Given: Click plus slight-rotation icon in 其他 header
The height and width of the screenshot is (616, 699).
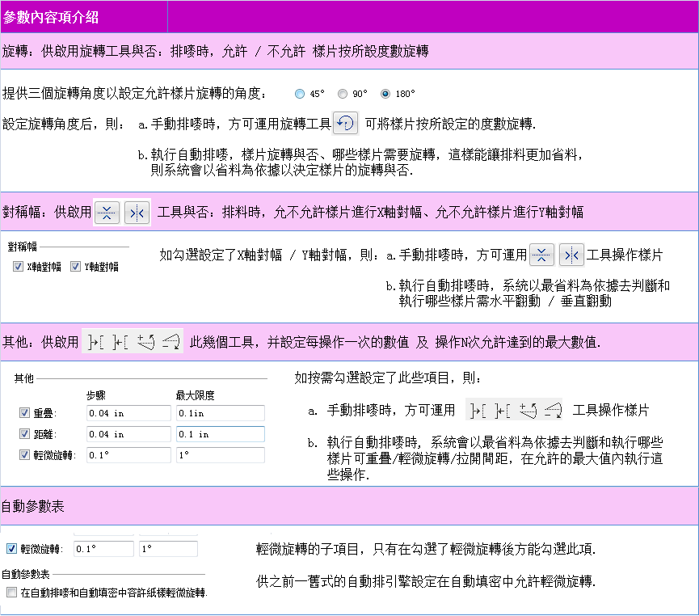Looking at the screenshot, I should [x=145, y=341].
